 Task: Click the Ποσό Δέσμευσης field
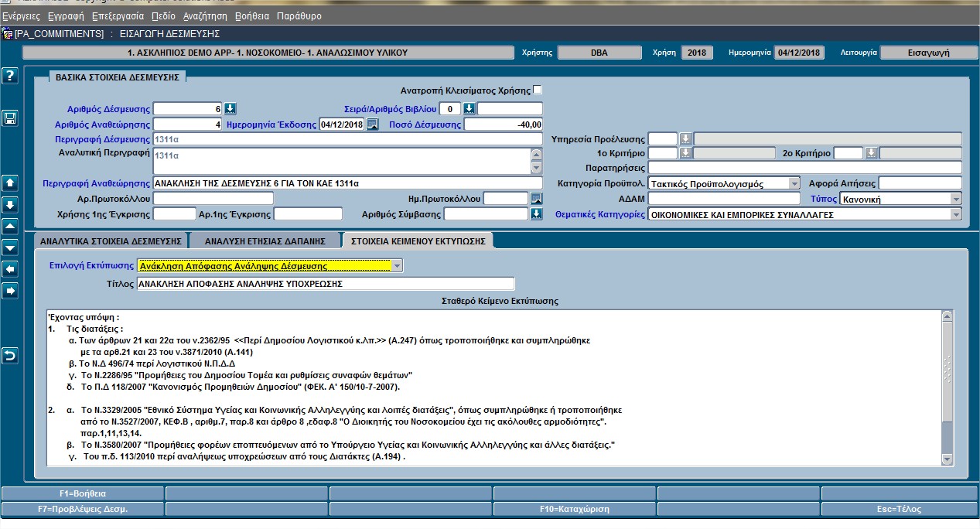click(x=503, y=125)
